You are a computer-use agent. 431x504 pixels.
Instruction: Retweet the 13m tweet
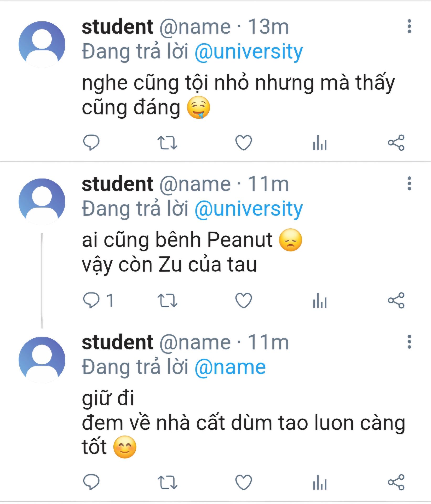coord(167,143)
